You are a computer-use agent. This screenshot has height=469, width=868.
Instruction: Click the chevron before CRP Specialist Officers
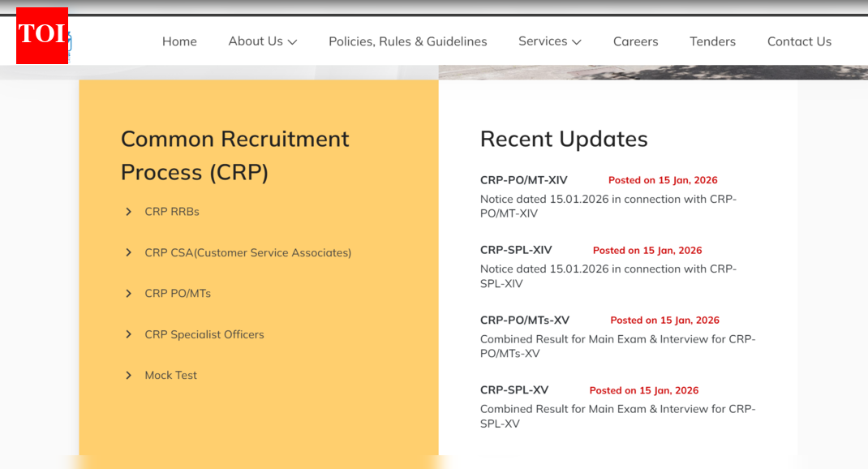(128, 334)
